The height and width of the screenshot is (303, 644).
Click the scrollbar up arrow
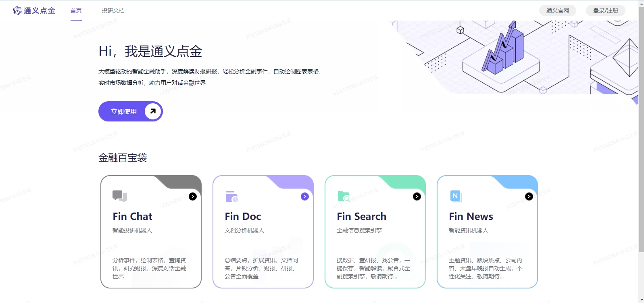pos(641,3)
